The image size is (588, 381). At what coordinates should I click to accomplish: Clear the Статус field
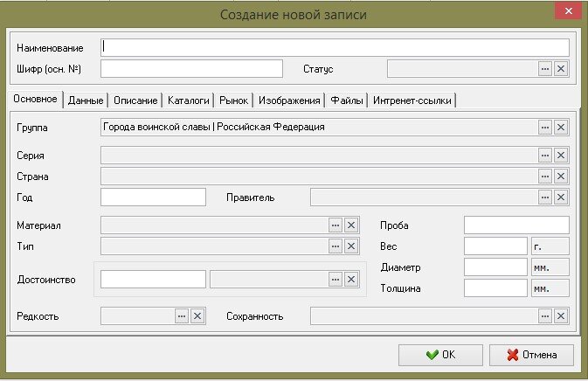(561, 69)
